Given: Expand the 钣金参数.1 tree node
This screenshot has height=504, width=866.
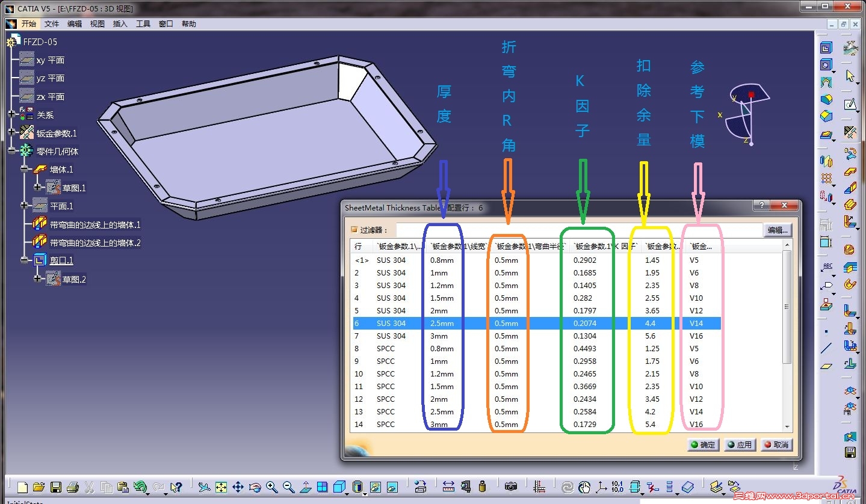Looking at the screenshot, I should point(11,132).
